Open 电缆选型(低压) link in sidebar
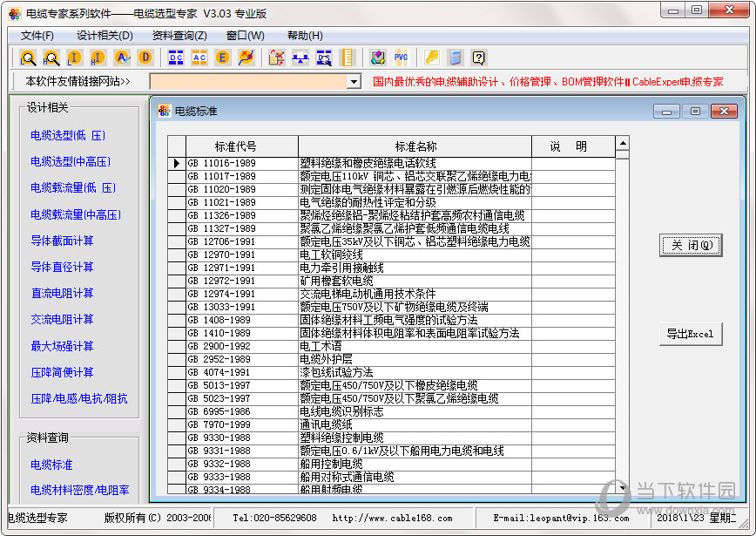Viewport: 756px width, 536px height. [68, 136]
